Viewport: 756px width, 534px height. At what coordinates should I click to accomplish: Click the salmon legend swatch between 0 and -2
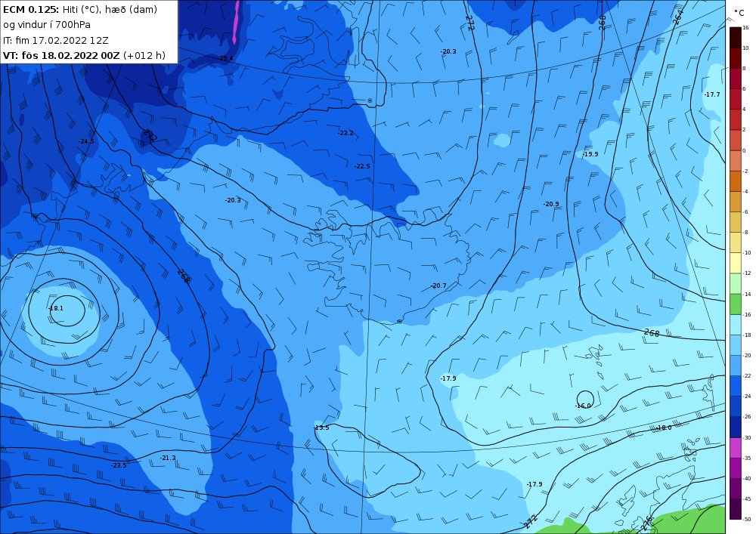point(736,161)
